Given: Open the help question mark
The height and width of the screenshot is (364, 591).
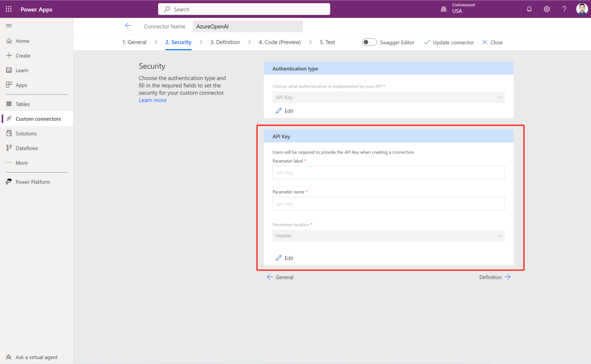Looking at the screenshot, I should 564,9.
